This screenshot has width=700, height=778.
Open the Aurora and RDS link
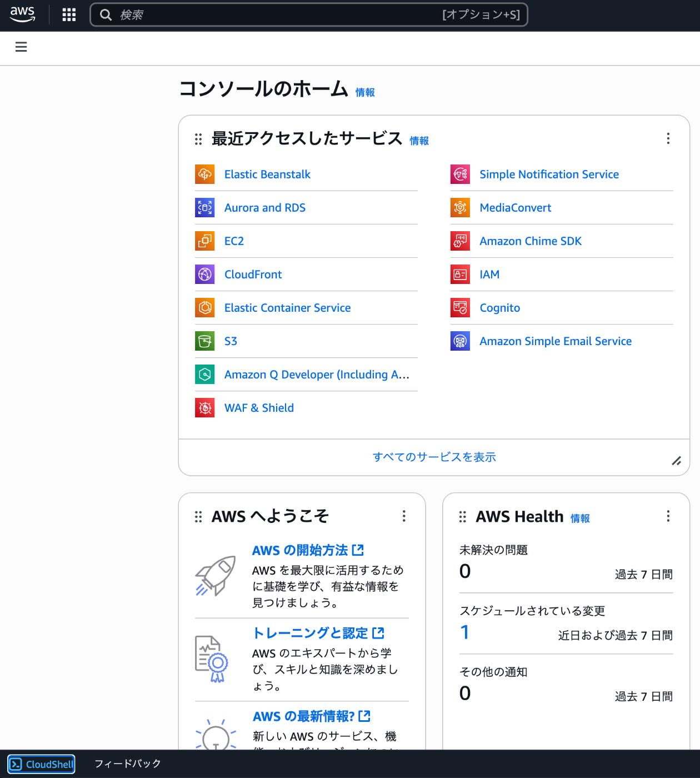265,208
